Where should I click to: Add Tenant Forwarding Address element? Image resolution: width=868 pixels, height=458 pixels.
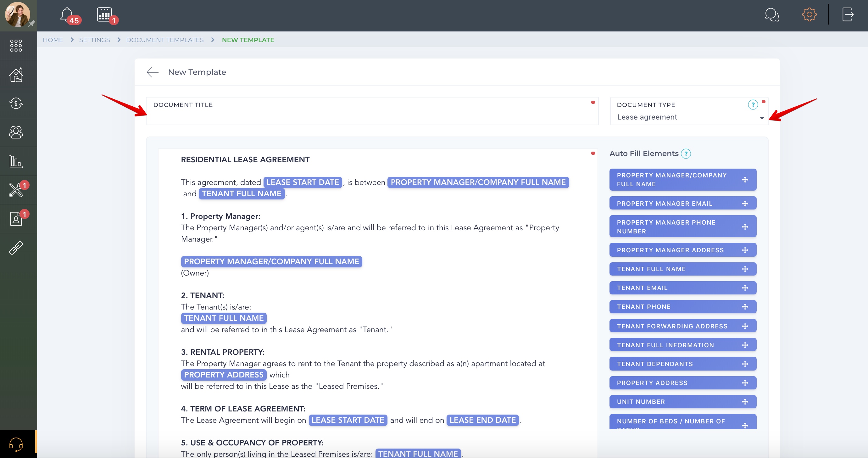683,326
